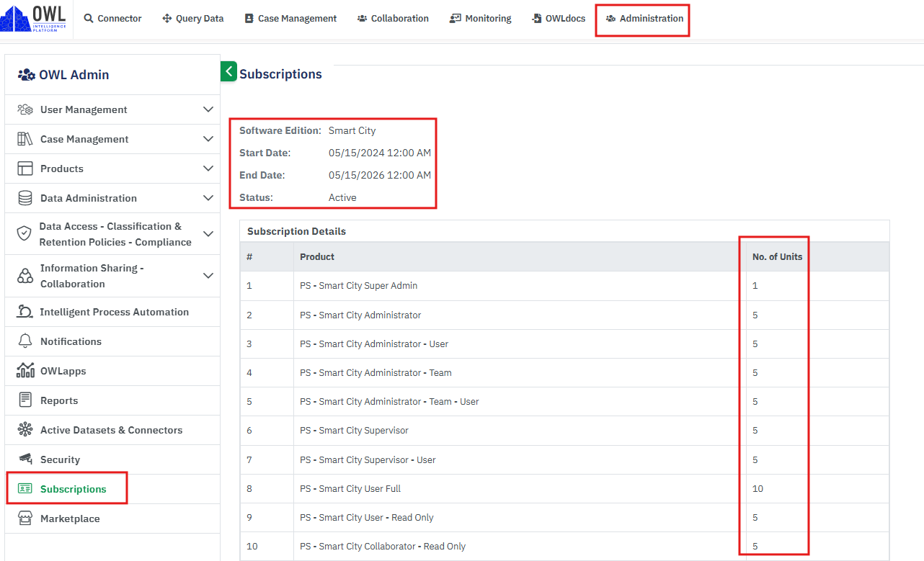Click the Data Access shield icon

point(25,234)
